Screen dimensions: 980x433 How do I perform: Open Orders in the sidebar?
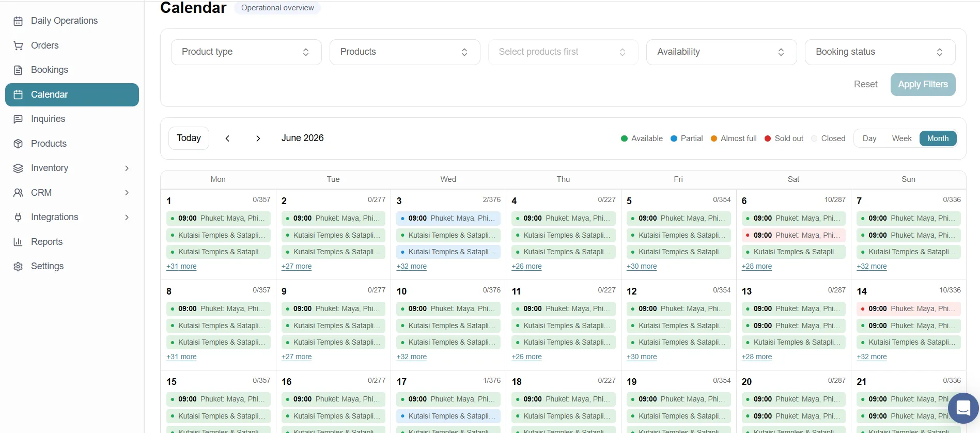(72, 45)
